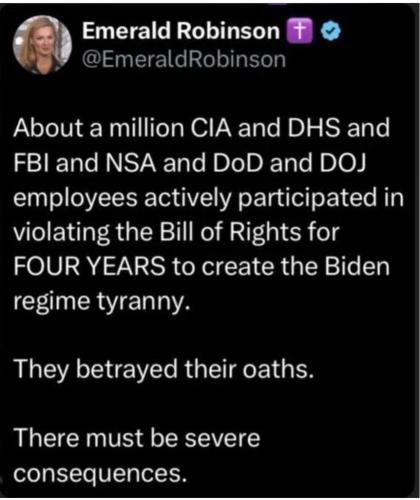Image resolution: width=420 pixels, height=500 pixels.
Task: Click the blue verified checkmark badge
Action: click(330, 31)
